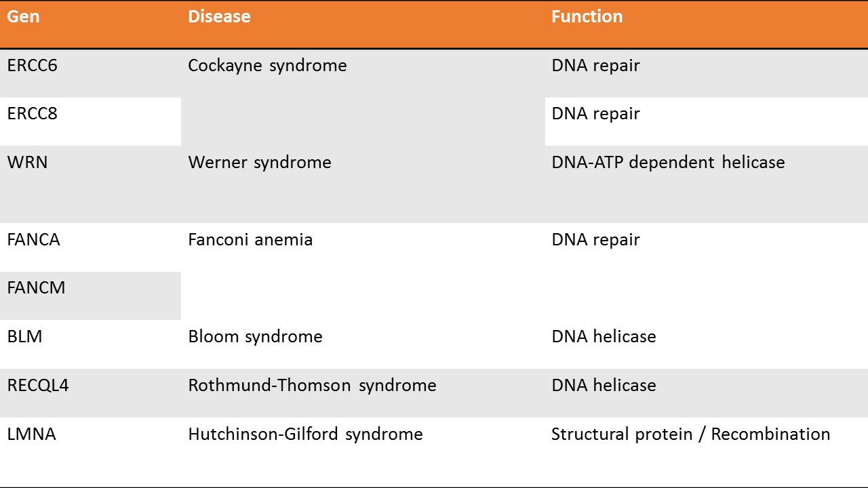Click the FANCA gene cell

click(x=90, y=247)
